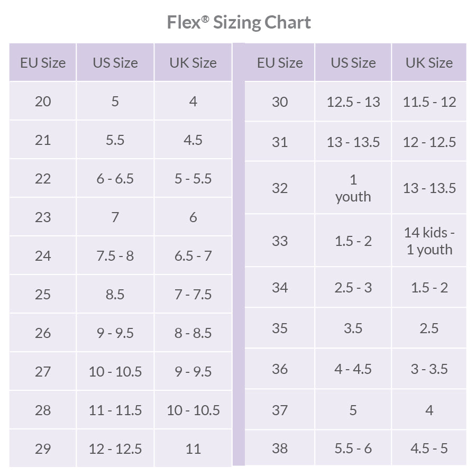476x476 pixels.
Task: Click the Flex Sizing Chart title
Action: coord(239,22)
